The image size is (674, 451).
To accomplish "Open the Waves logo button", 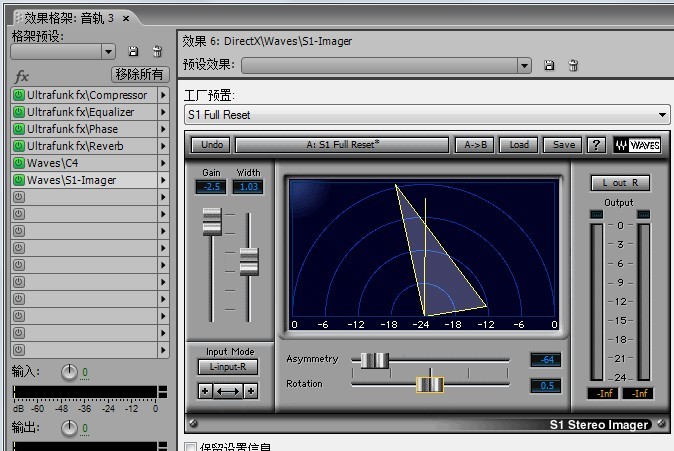I will [x=637, y=145].
